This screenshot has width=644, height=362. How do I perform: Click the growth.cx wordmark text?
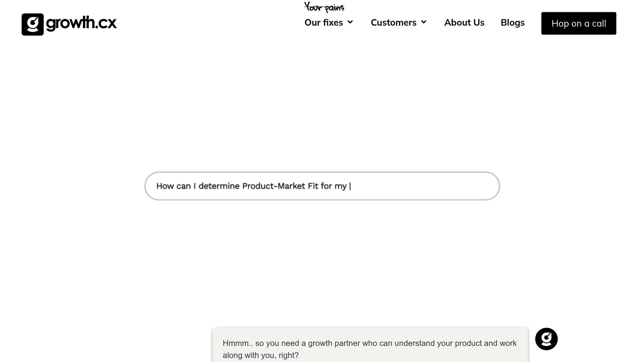tap(81, 23)
